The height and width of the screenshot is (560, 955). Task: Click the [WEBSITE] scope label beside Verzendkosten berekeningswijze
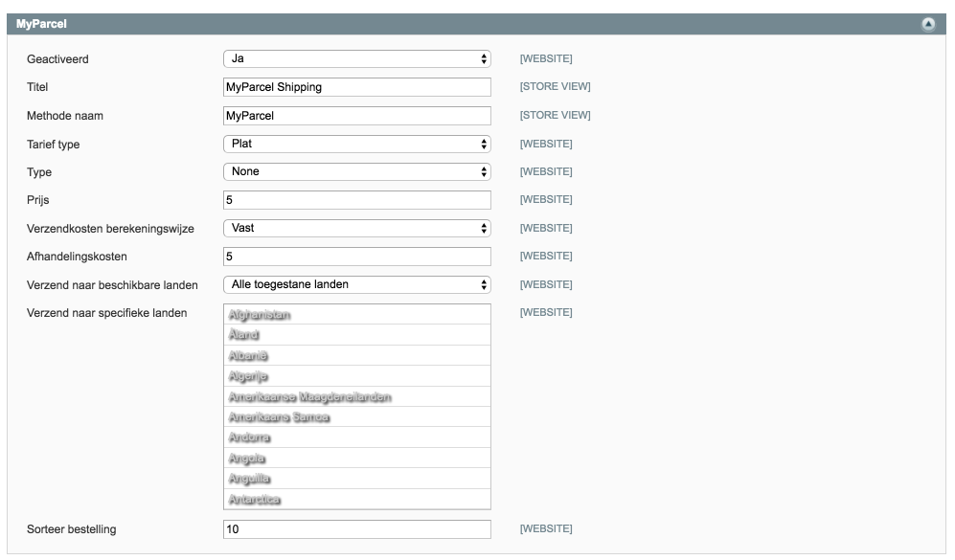[546, 228]
